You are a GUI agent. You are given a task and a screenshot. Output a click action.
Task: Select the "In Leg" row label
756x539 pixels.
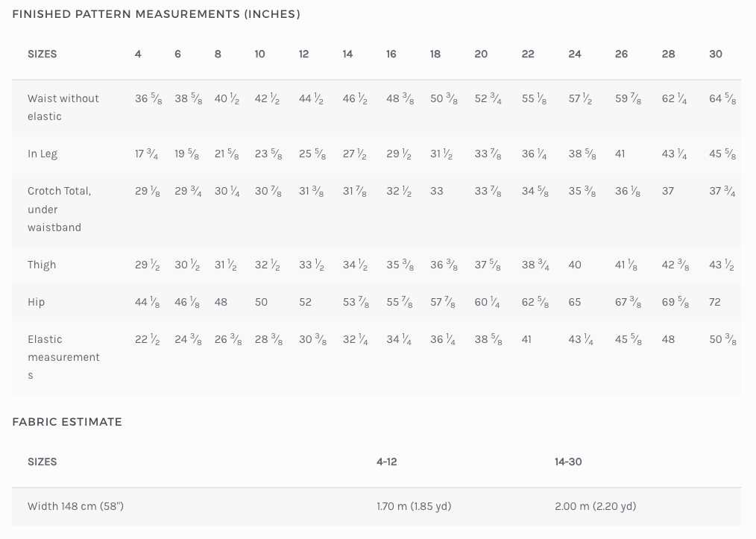coord(42,154)
